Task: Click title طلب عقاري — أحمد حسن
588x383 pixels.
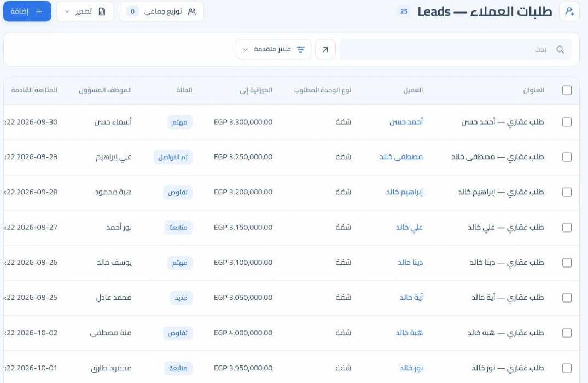Action: 503,122
